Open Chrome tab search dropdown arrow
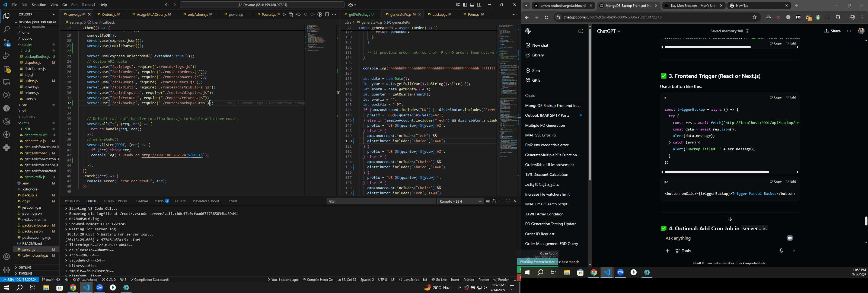868x293 pixels. click(x=526, y=6)
